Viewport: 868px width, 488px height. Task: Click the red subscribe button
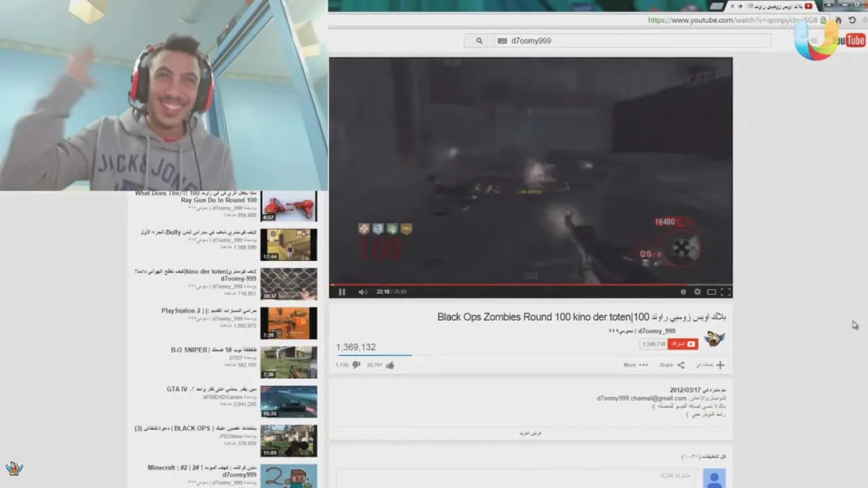click(683, 344)
